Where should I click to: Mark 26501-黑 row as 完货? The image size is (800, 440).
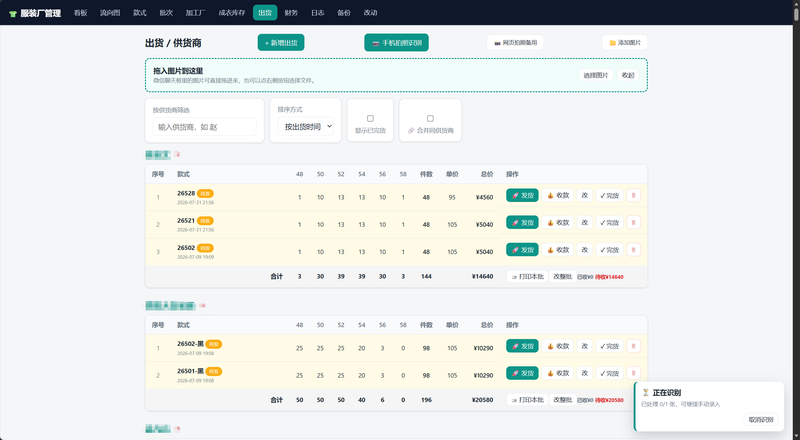pyautogui.click(x=609, y=373)
